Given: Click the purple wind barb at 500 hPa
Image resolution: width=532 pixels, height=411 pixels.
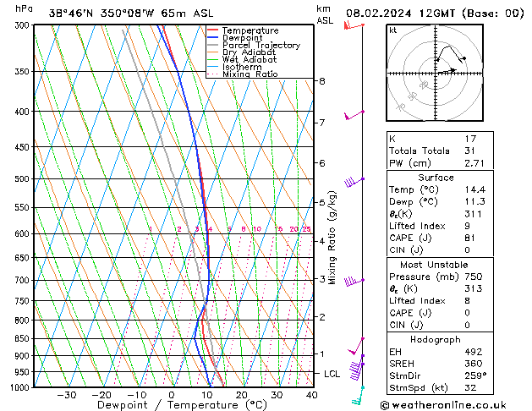Looking at the screenshot, I should click(x=354, y=182).
